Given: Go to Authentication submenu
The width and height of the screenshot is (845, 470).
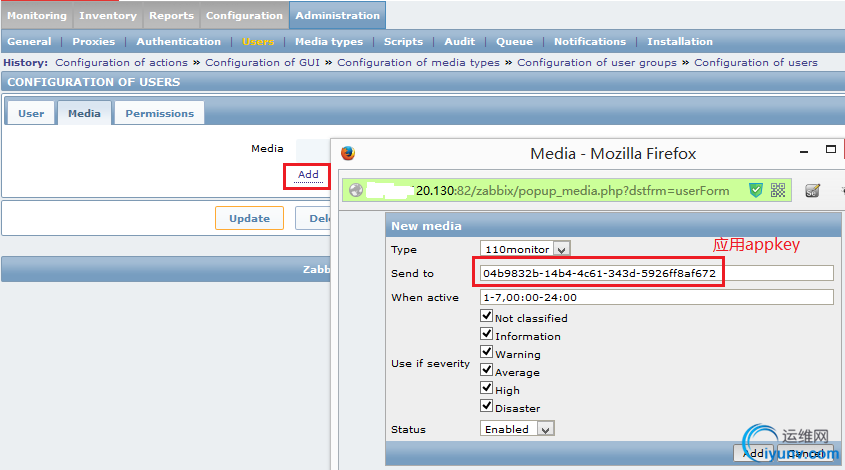Looking at the screenshot, I should (178, 42).
